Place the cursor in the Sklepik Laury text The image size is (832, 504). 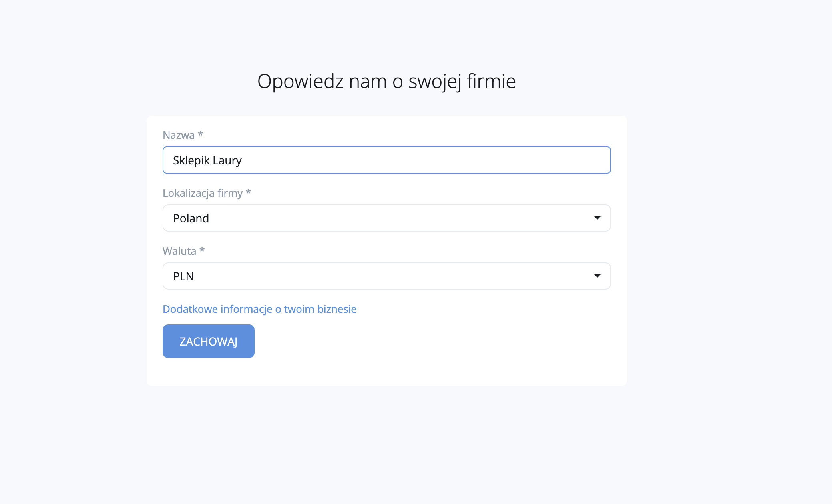point(207,160)
